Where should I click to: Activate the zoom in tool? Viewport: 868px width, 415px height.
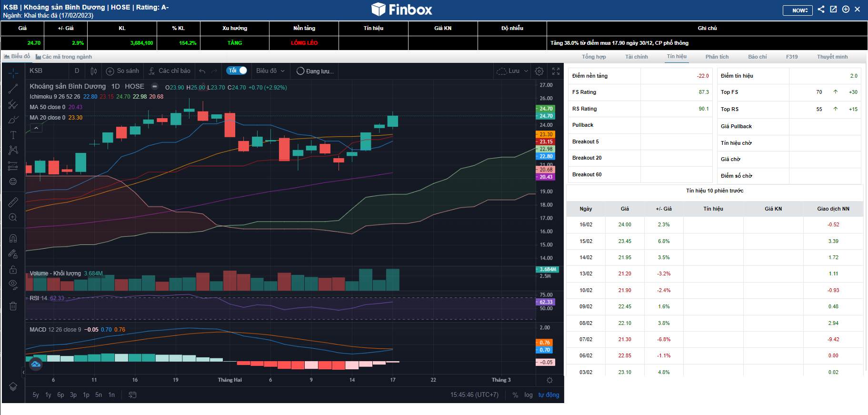13,217
